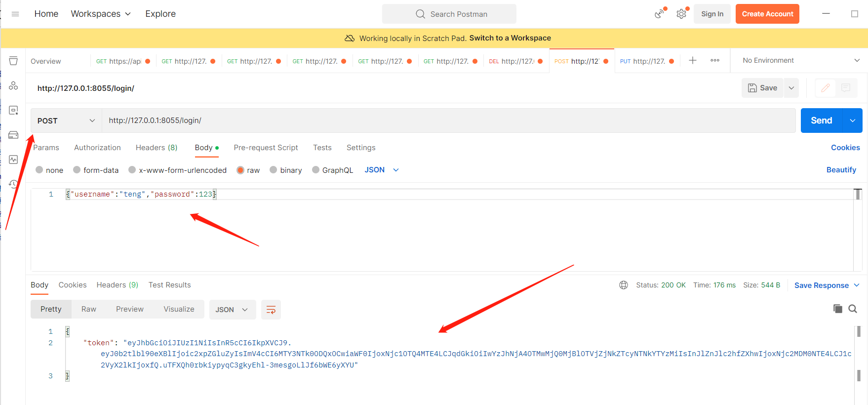Open the No Environment selector
868x405 pixels.
pos(801,60)
